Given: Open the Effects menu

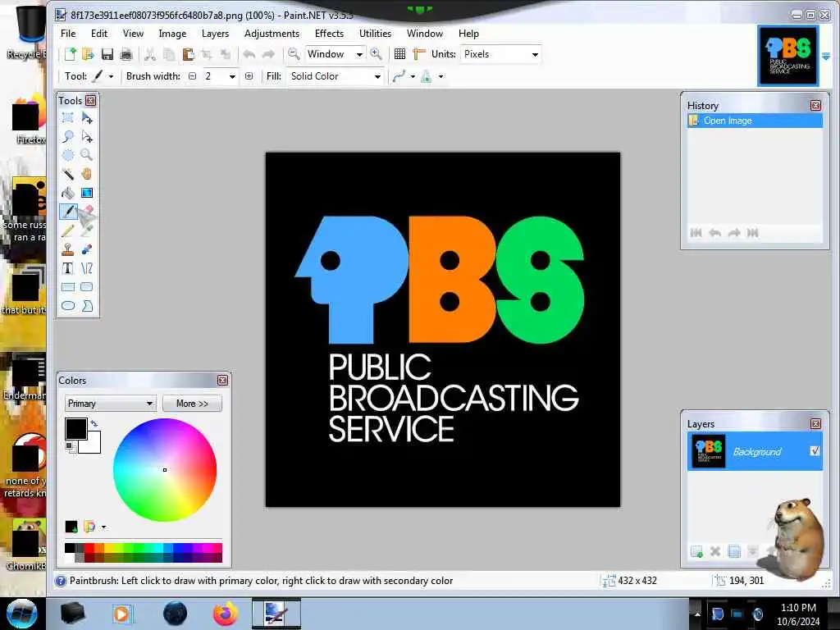Looking at the screenshot, I should [x=330, y=33].
